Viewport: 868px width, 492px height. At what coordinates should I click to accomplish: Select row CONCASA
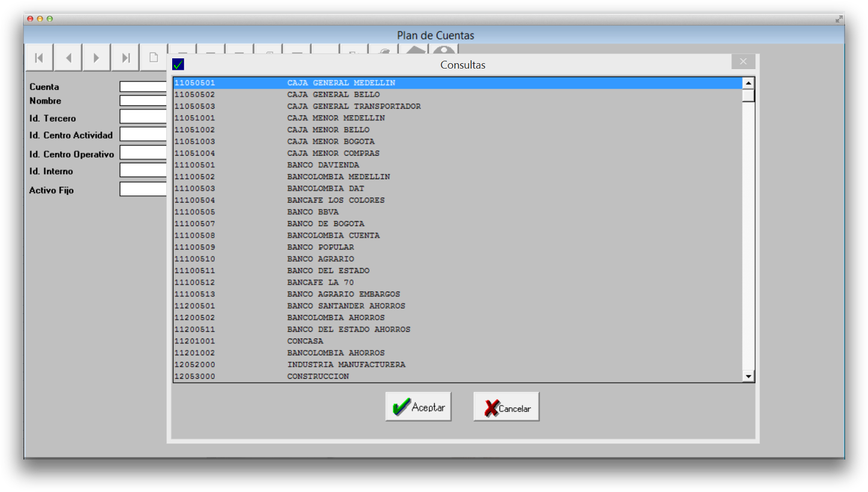coord(457,341)
